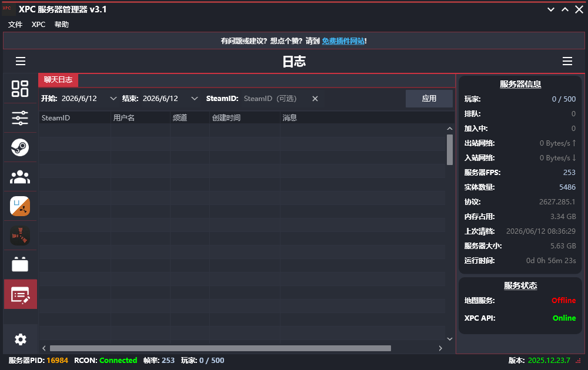Click the protocol value 2627.285.1
This screenshot has width=588, height=370.
tap(557, 202)
